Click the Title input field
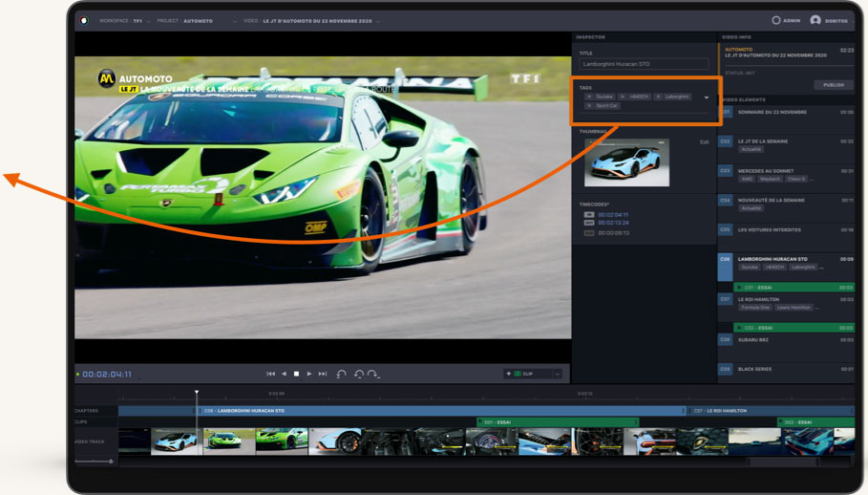Image resolution: width=868 pixels, height=495 pixels. click(642, 64)
